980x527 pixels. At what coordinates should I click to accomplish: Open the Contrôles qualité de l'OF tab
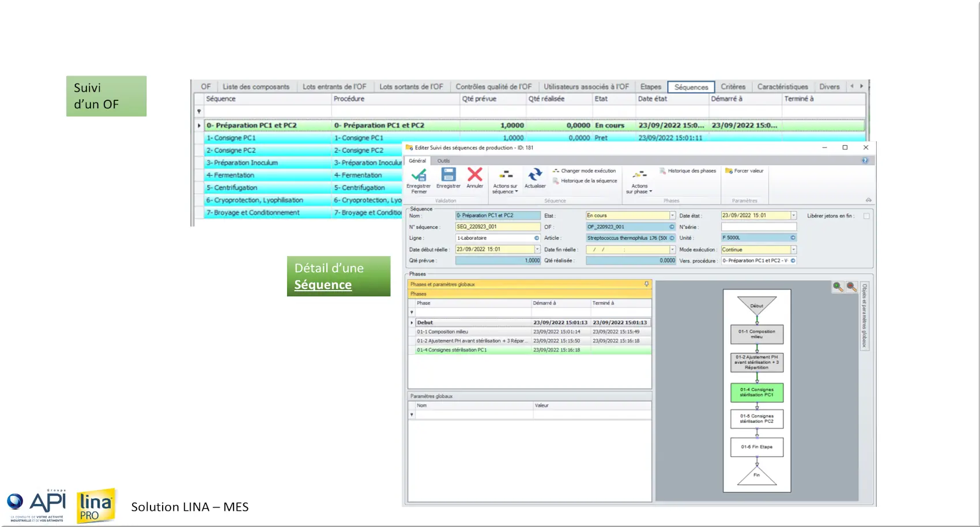[493, 86]
